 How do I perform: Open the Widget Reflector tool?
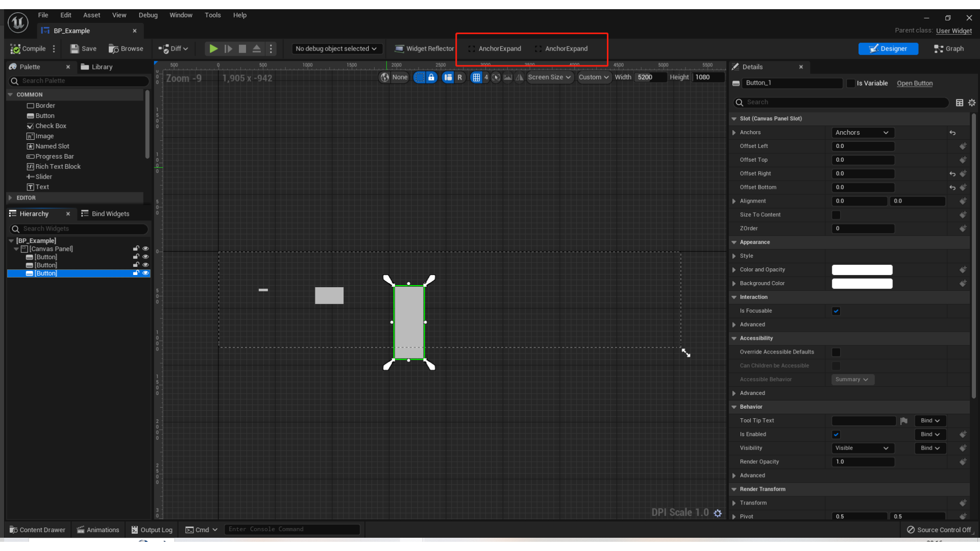pos(424,49)
